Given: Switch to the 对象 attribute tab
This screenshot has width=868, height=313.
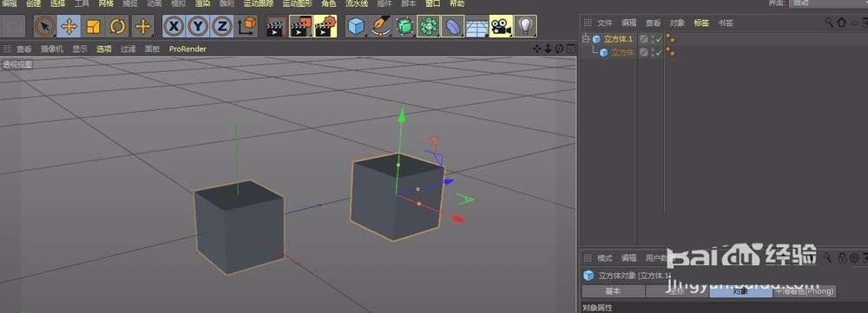Looking at the screenshot, I should pos(740,291).
